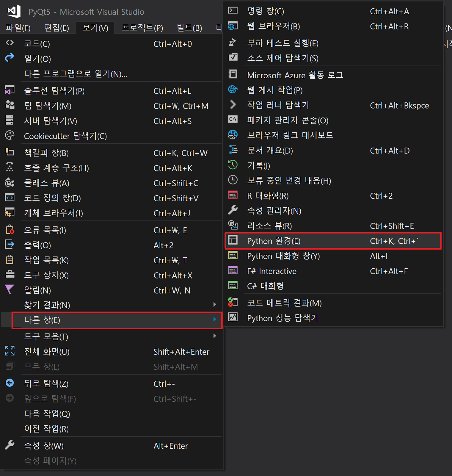Click the 리소스 뷰 icon
The image size is (452, 476).
(x=233, y=225)
